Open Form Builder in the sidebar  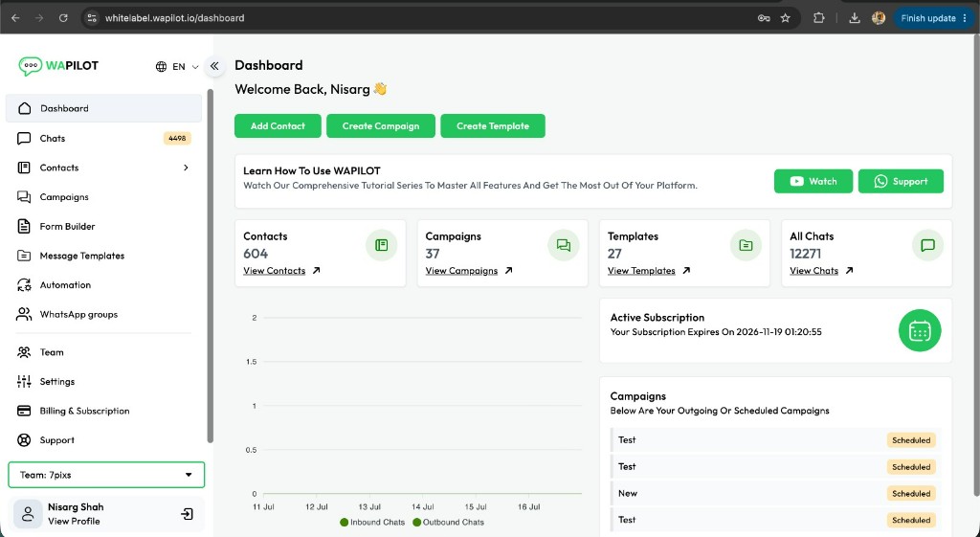(103, 226)
